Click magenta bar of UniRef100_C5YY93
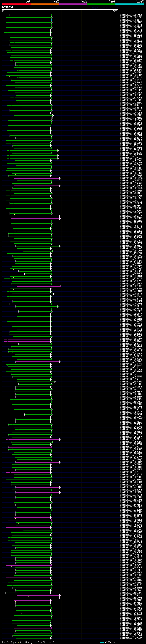This screenshot has height=644, width=146. click(29, 565)
